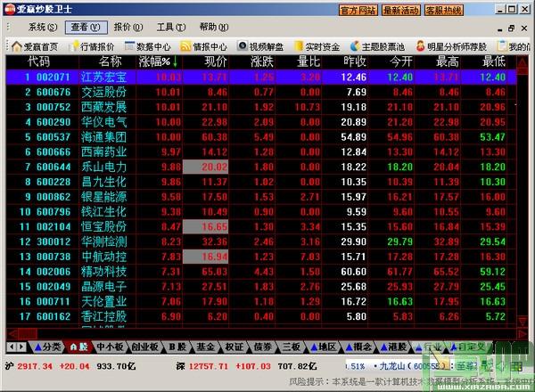This screenshot has height=392, width=535.
Task: Expand the 港股 tab menu
Action: coord(393,347)
